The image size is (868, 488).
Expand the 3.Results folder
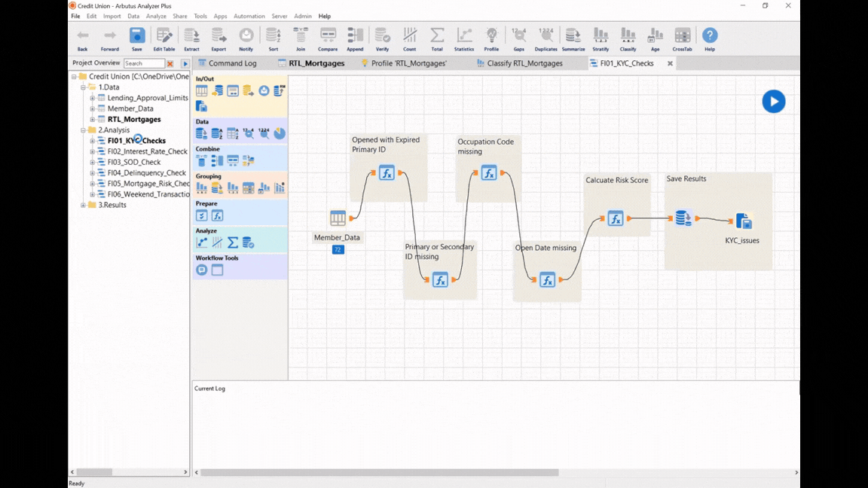click(83, 205)
